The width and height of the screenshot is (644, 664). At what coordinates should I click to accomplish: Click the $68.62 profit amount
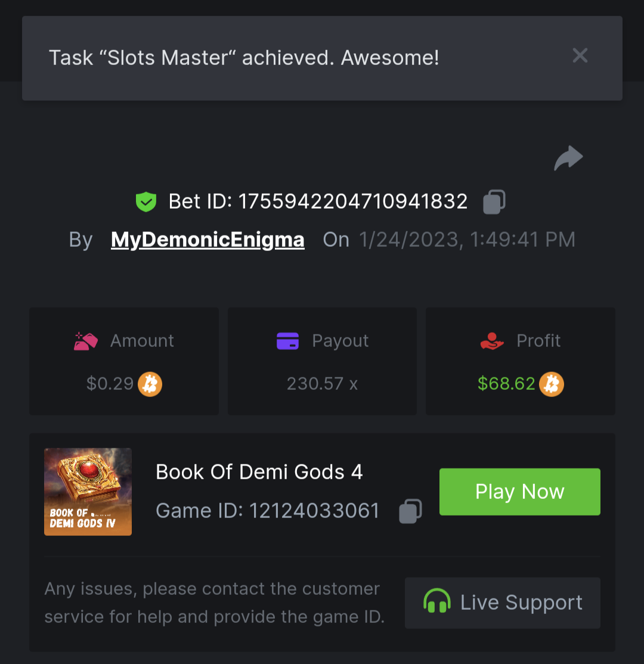(506, 384)
